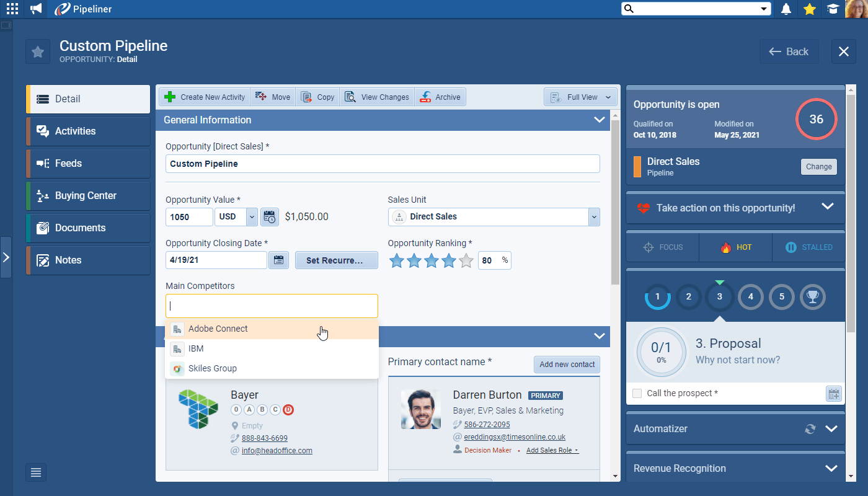Check the Call the prospect task
868x496 pixels.
[637, 393]
